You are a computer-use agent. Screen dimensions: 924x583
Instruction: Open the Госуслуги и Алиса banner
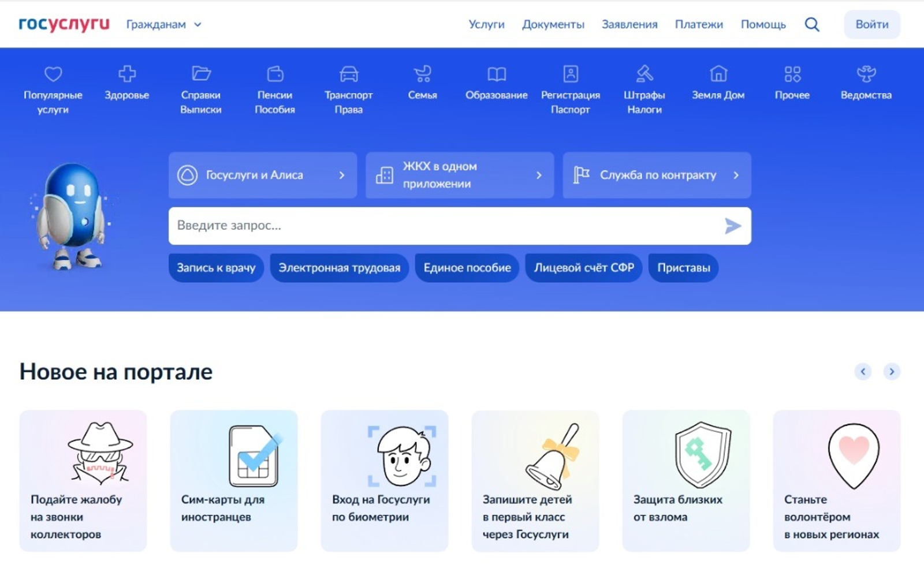pos(262,175)
